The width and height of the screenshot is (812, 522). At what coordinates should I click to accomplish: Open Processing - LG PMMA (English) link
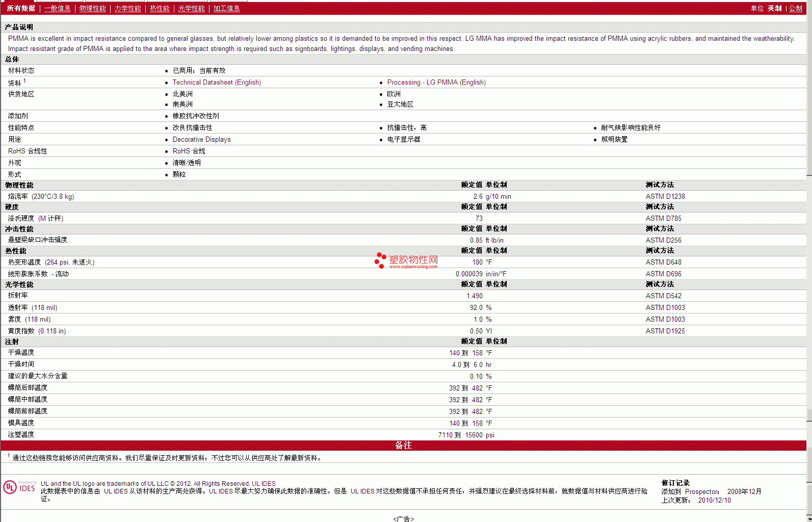click(x=436, y=82)
